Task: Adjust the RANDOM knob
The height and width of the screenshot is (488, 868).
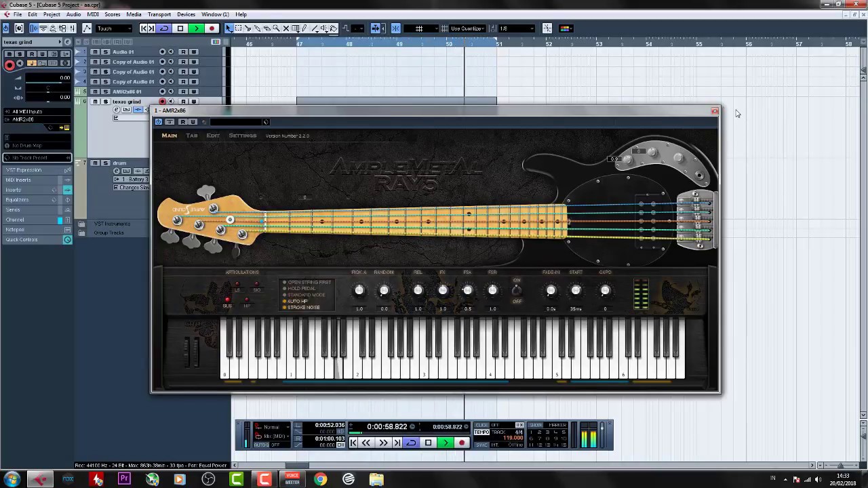Action: point(384,291)
